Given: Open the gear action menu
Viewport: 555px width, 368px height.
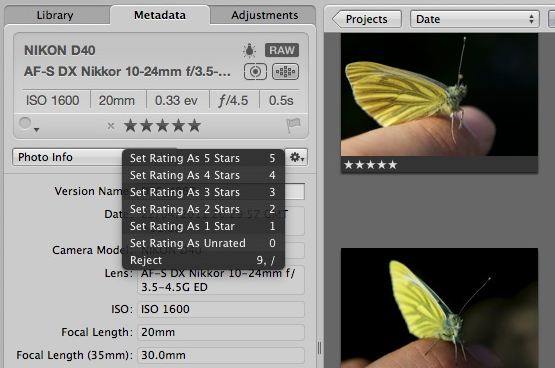Looking at the screenshot, I should [297, 157].
